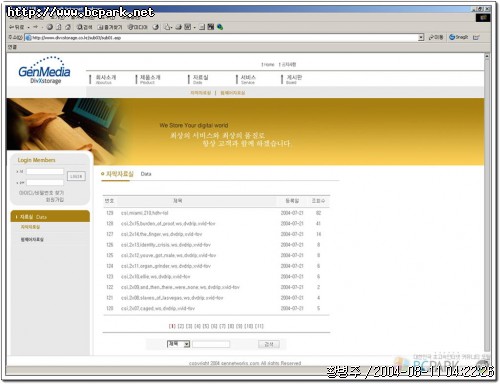Go to page [5] in pagination

[x=206, y=326]
